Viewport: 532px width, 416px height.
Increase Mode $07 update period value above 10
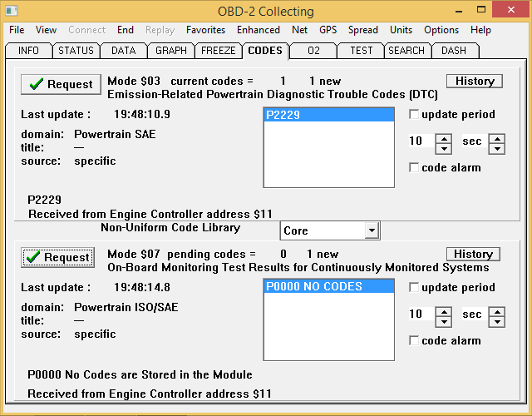(x=444, y=310)
